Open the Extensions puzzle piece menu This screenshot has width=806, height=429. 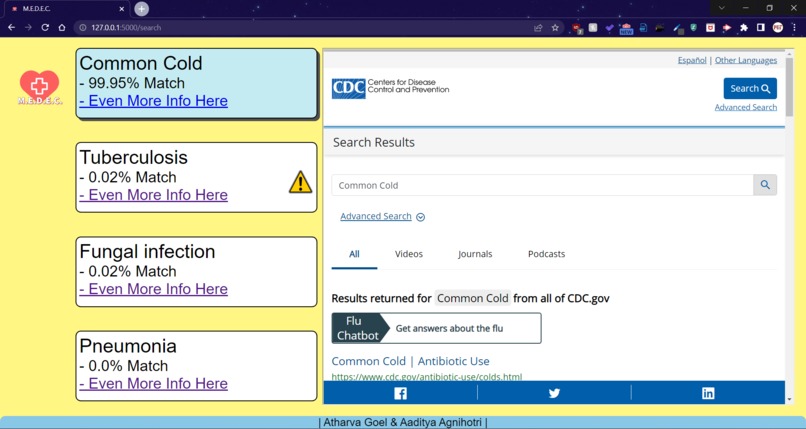point(744,28)
